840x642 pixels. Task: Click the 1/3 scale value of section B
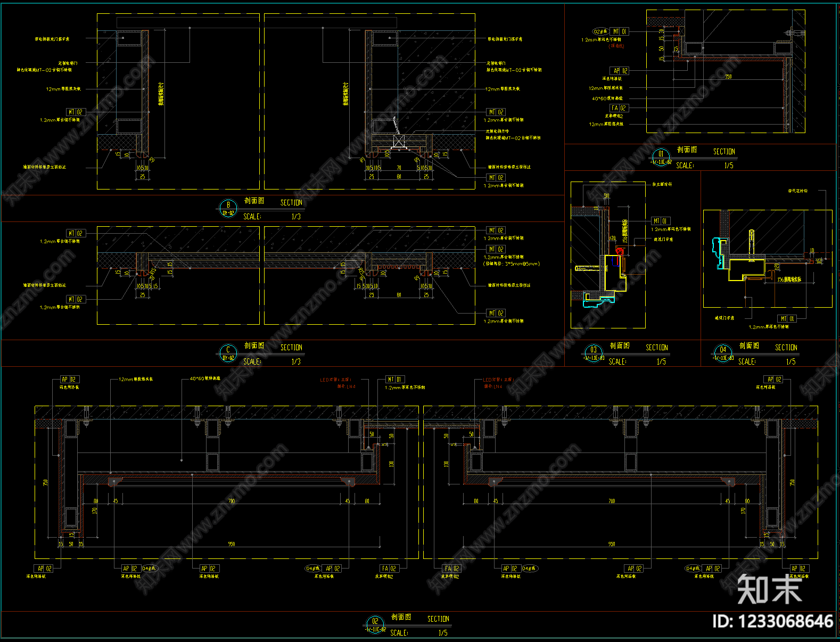tap(296, 217)
